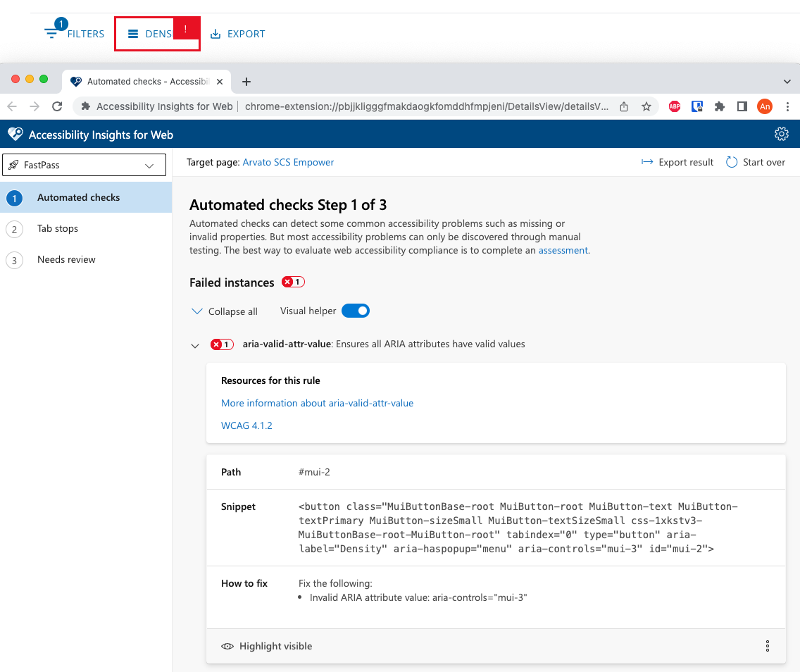Screen dimensions: 800x672
Task: Click the EXPORT button
Action: [238, 34]
